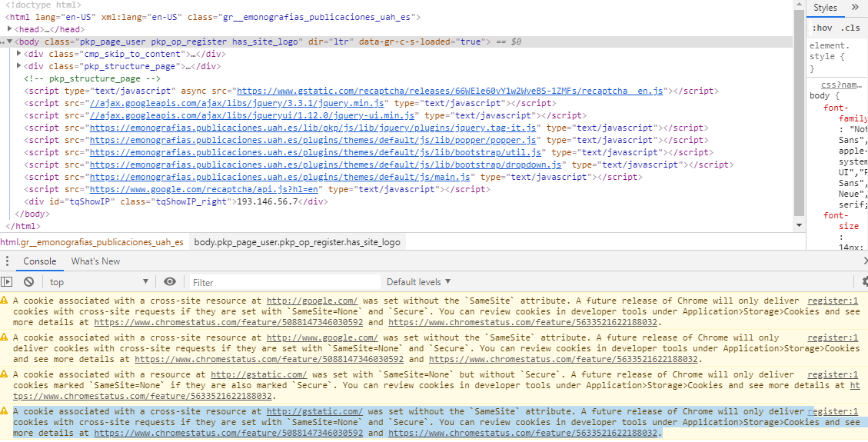868x442 pixels.
Task: Show the console sidebar
Action: (x=7, y=281)
